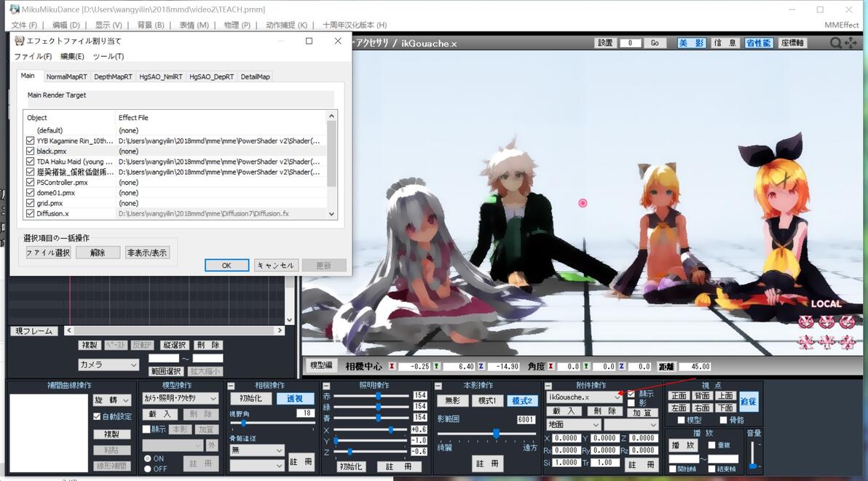Collapse the 相機操作 panel with minus icon
Image resolution: width=868 pixels, height=481 pixels.
[231, 386]
